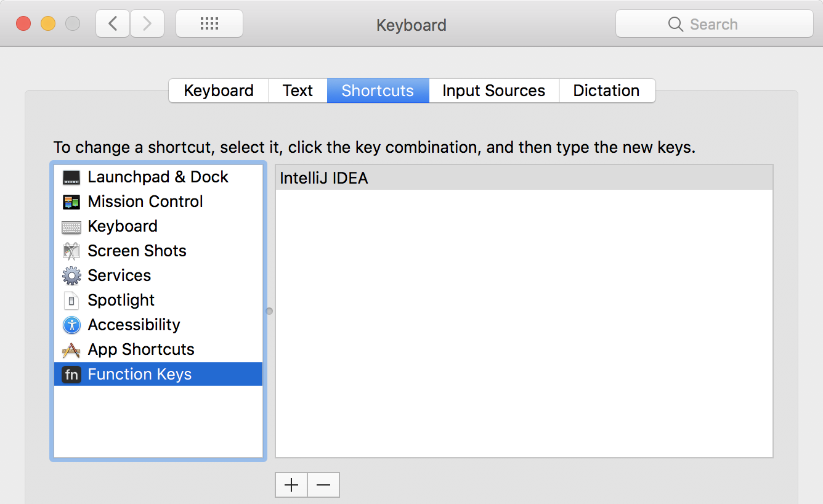823x504 pixels.
Task: Click the pane divider handle dot
Action: (x=269, y=311)
